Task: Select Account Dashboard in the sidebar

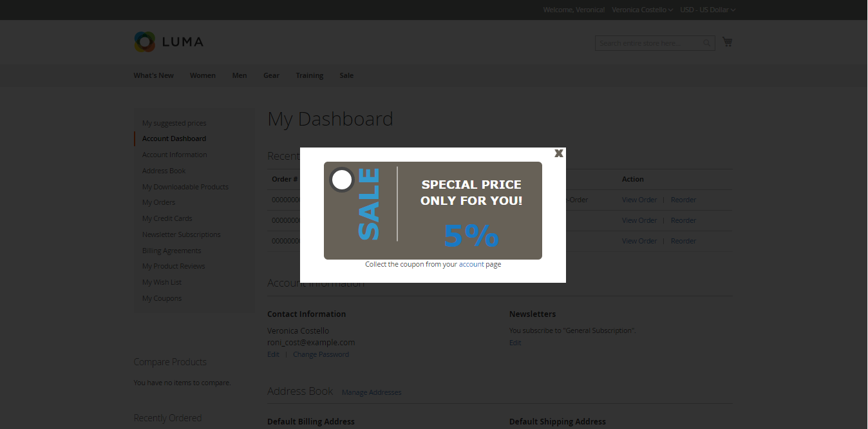Action: pos(175,138)
